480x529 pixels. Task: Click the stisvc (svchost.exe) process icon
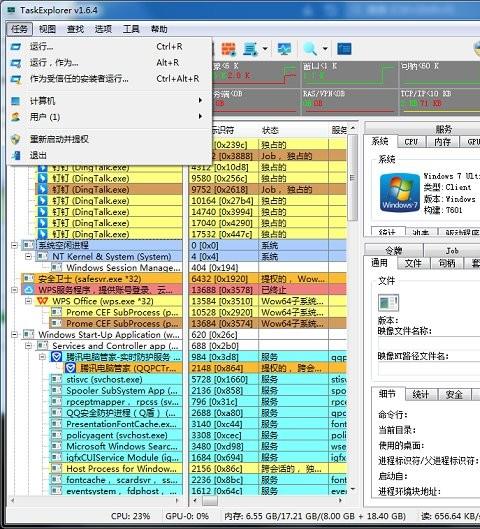pos(56,379)
